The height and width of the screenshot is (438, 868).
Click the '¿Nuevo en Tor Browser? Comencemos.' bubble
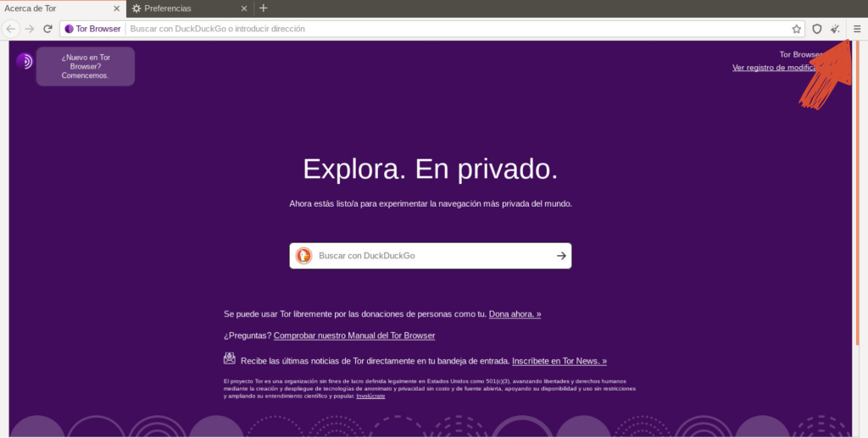[86, 66]
